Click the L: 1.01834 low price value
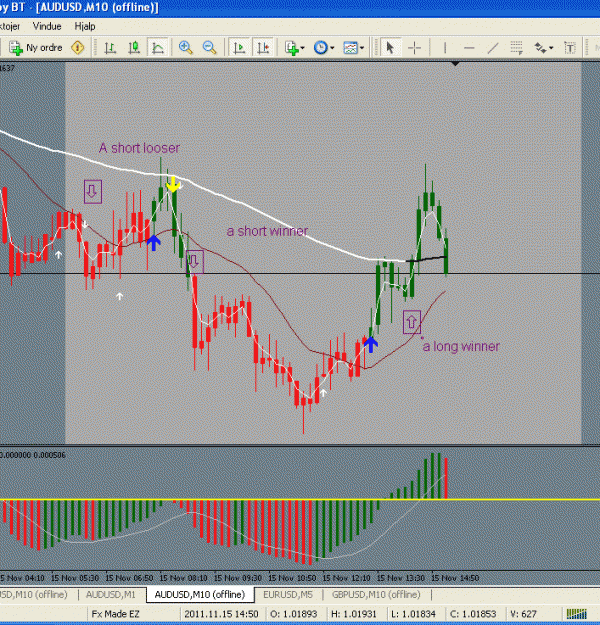 click(413, 614)
